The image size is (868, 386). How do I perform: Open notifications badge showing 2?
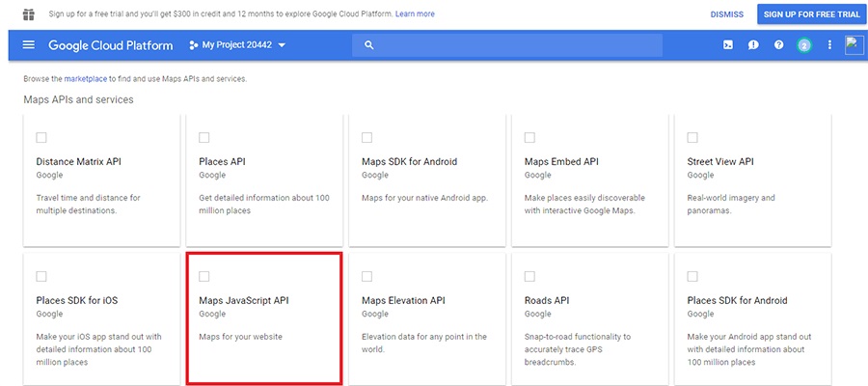tap(803, 45)
